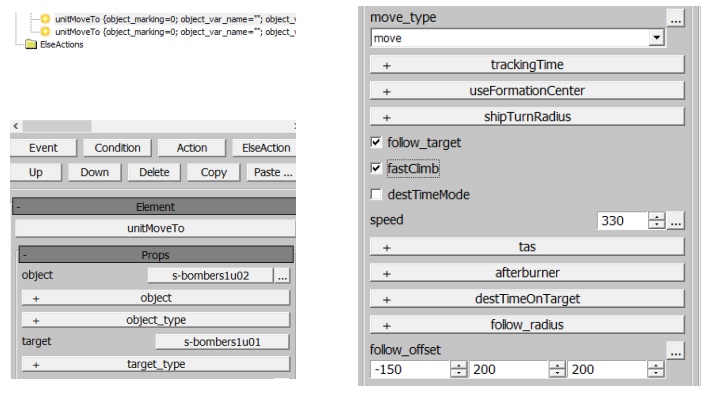Viewport: 713px width, 403px height.
Task: Expand the afterburner property
Action: click(x=527, y=272)
